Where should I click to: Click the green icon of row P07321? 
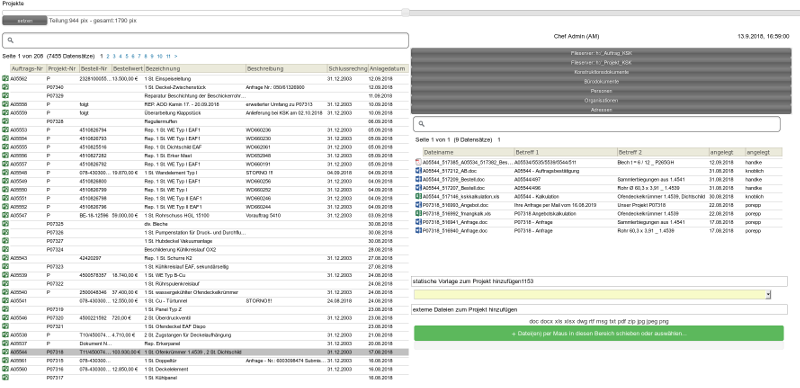[6, 326]
